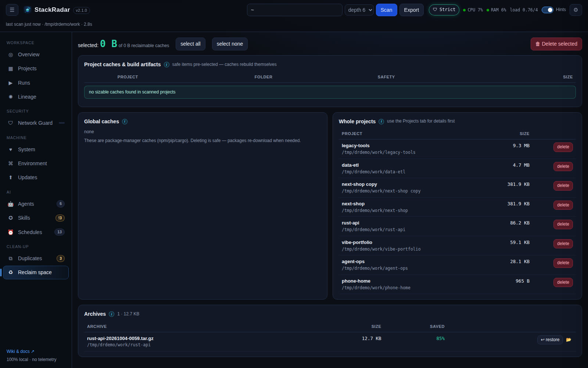
Task: Open the System page
Action: 36,149
